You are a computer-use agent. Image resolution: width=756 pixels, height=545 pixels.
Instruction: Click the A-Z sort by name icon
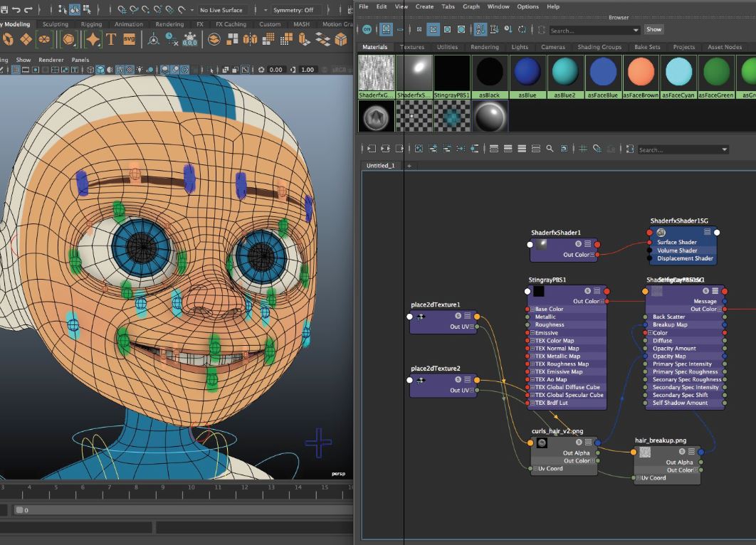coord(480,30)
